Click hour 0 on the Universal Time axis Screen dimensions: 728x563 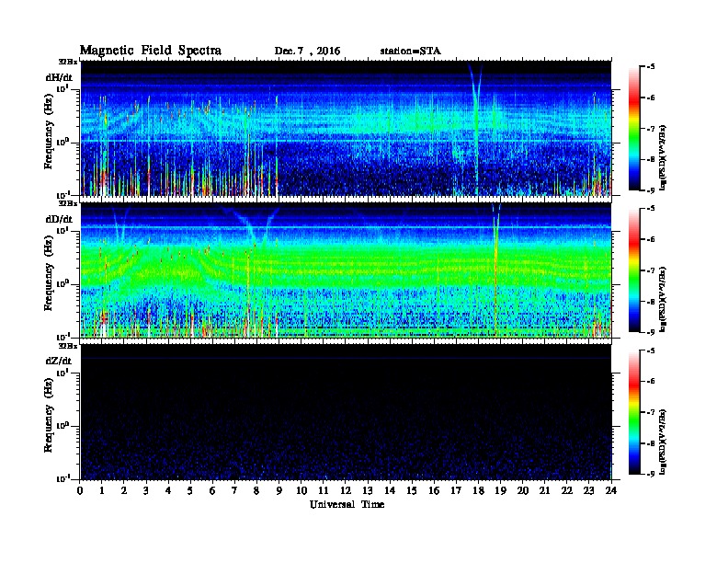click(80, 490)
